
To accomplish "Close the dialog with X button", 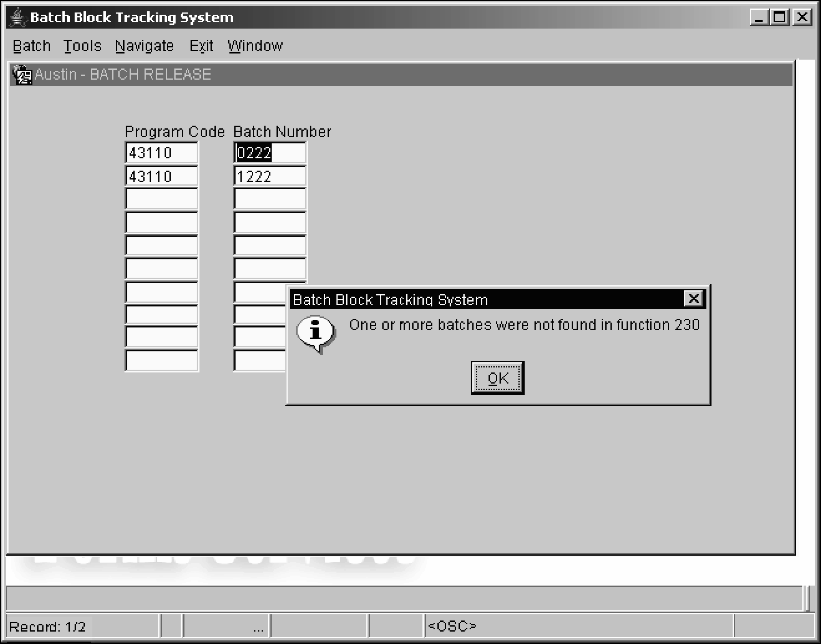I will point(693,299).
